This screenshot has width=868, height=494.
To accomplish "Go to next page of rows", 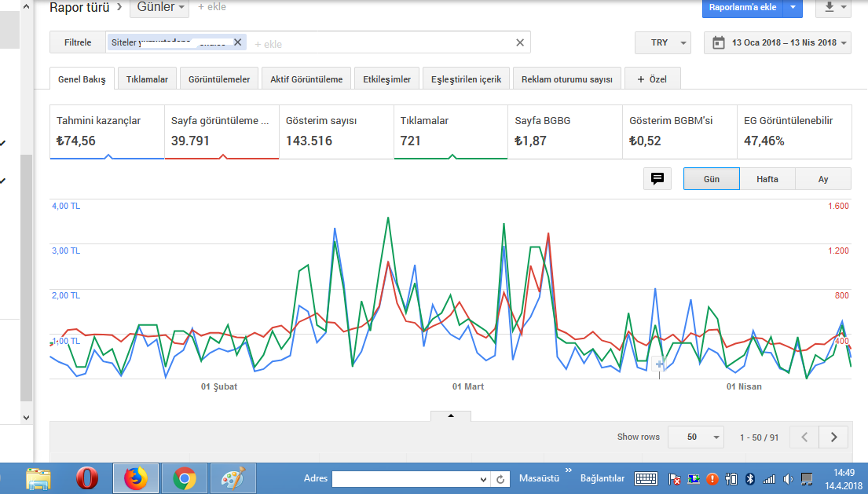I will (x=833, y=437).
